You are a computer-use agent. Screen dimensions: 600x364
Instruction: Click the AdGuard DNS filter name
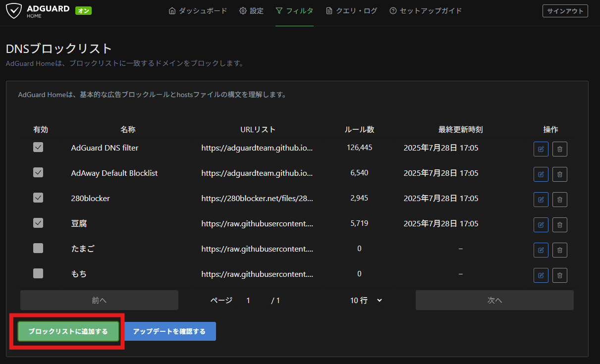pyautogui.click(x=105, y=148)
